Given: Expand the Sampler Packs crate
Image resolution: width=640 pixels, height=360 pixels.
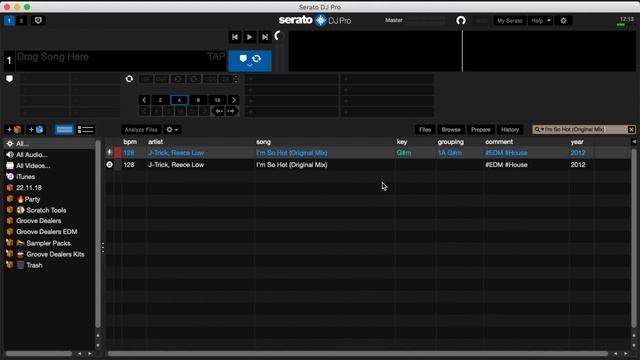Looking at the screenshot, I should (10, 243).
